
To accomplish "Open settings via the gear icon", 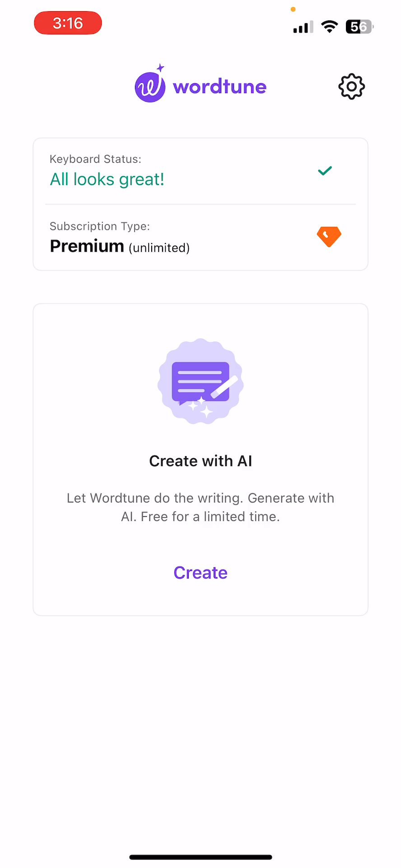I will (351, 86).
